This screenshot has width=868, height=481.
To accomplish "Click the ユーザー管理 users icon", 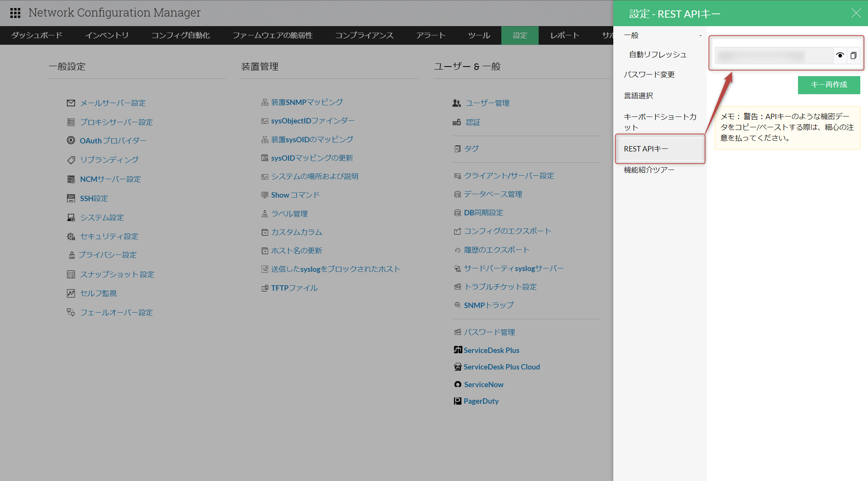I will point(457,103).
